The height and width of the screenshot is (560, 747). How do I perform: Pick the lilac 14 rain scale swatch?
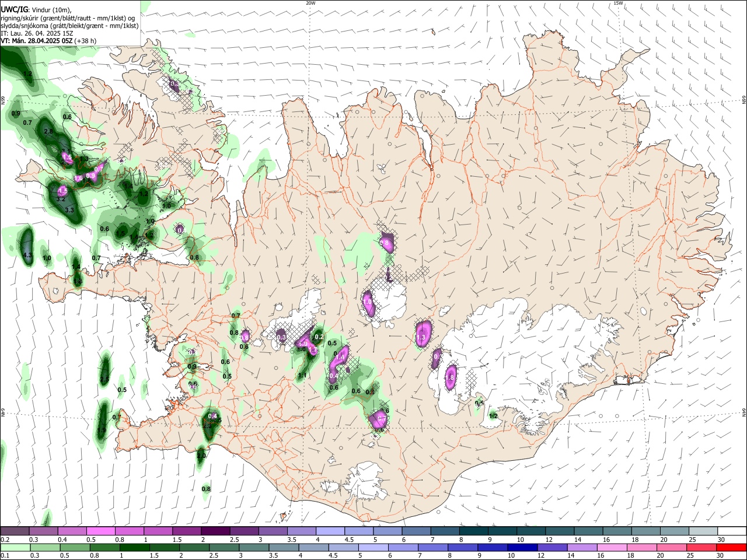click(582, 547)
